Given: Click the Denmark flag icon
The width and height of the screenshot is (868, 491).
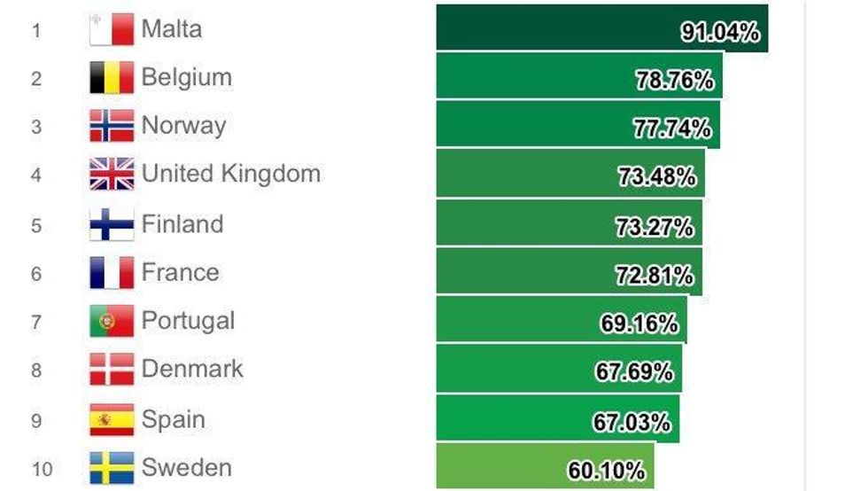Looking at the screenshot, I should point(112,370).
